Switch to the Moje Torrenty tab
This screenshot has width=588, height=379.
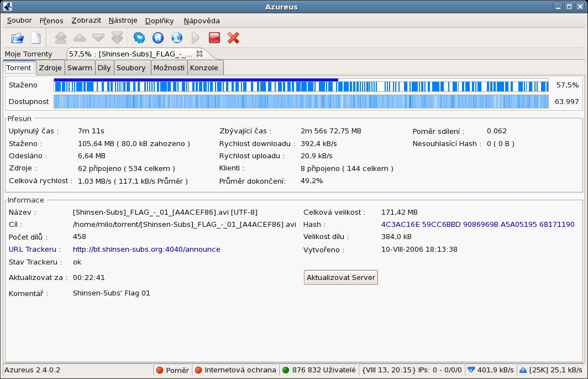29,54
